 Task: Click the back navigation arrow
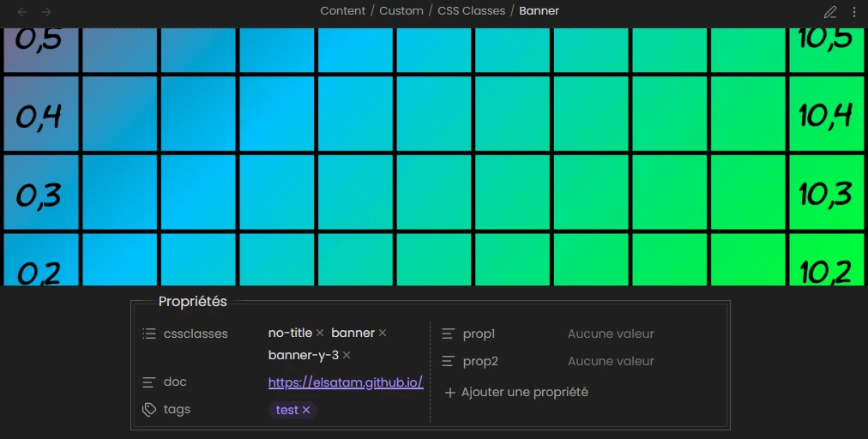point(22,12)
